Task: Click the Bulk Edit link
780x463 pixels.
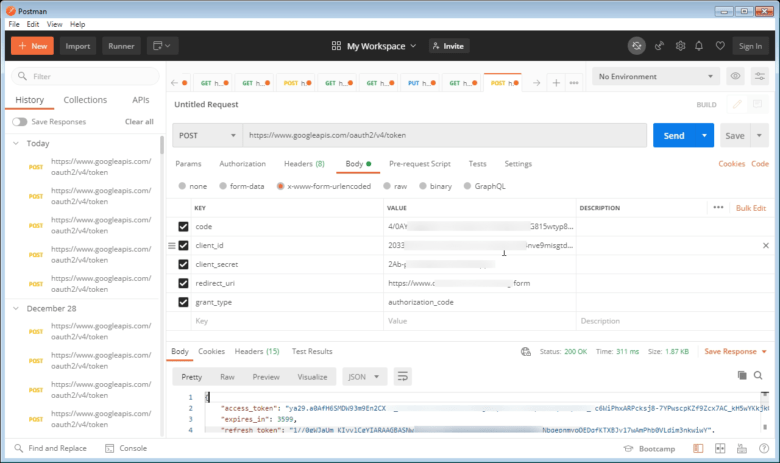Action: (x=751, y=208)
